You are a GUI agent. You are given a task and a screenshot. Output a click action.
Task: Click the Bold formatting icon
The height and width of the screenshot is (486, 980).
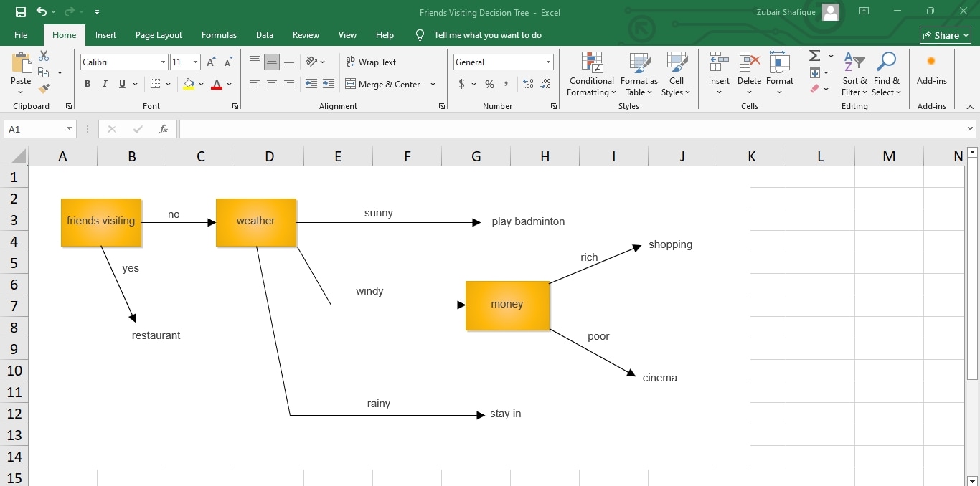tap(87, 84)
